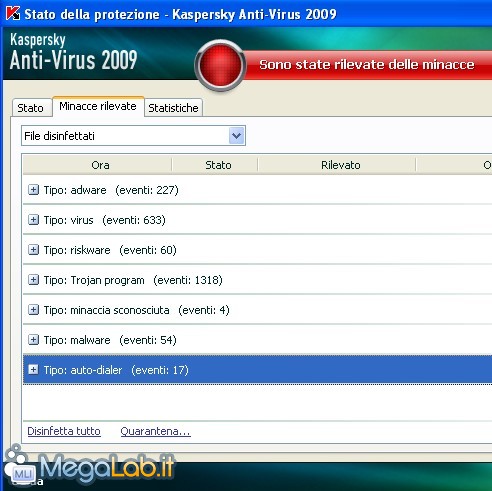This screenshot has height=491, width=492.
Task: Expand the riskware type group
Action: 33,250
